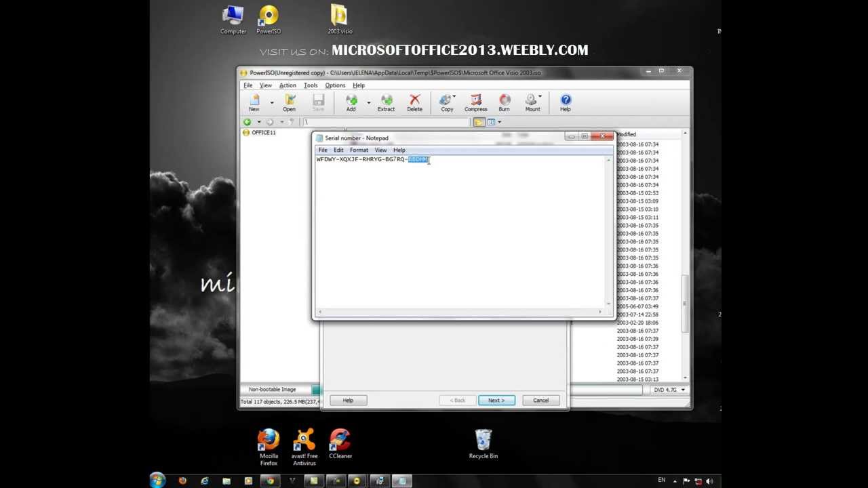Click the Compress icon in PowerISO toolbar
This screenshot has height=488, width=868.
pyautogui.click(x=476, y=103)
